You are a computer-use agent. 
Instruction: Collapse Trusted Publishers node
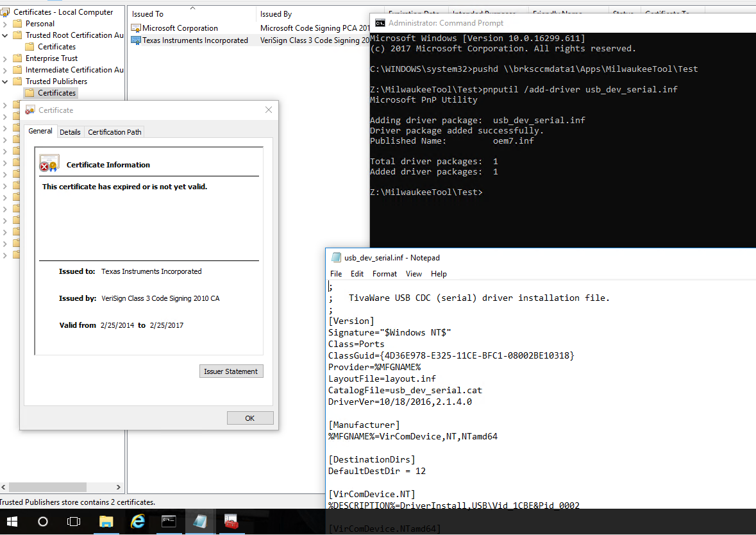click(x=5, y=81)
